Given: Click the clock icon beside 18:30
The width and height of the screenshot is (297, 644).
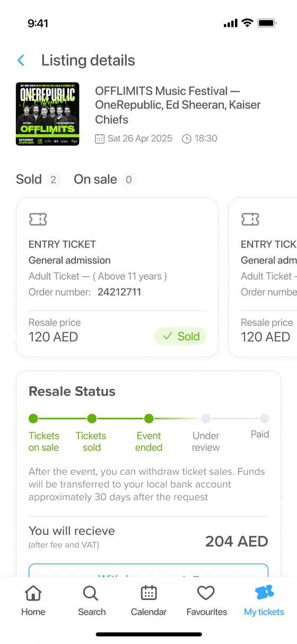Looking at the screenshot, I should click(x=186, y=139).
